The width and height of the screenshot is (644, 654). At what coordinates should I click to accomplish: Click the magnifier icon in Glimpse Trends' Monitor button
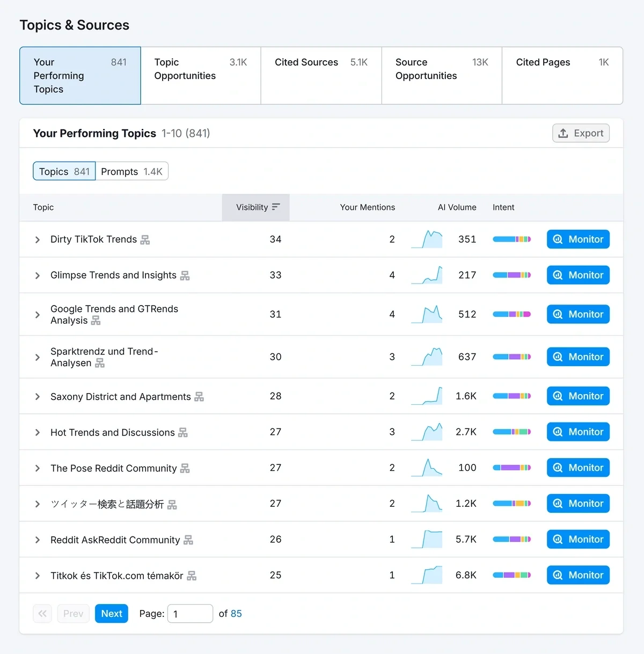click(x=558, y=275)
